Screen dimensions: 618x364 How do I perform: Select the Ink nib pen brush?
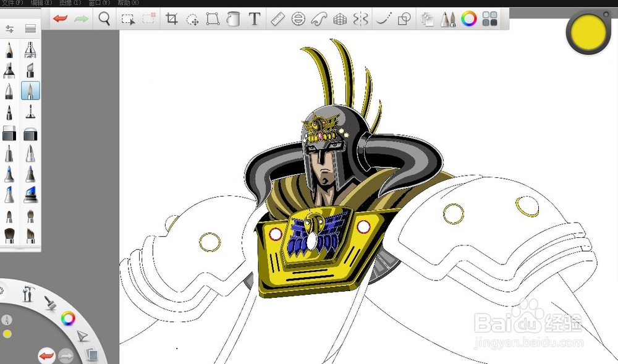pyautogui.click(x=30, y=112)
